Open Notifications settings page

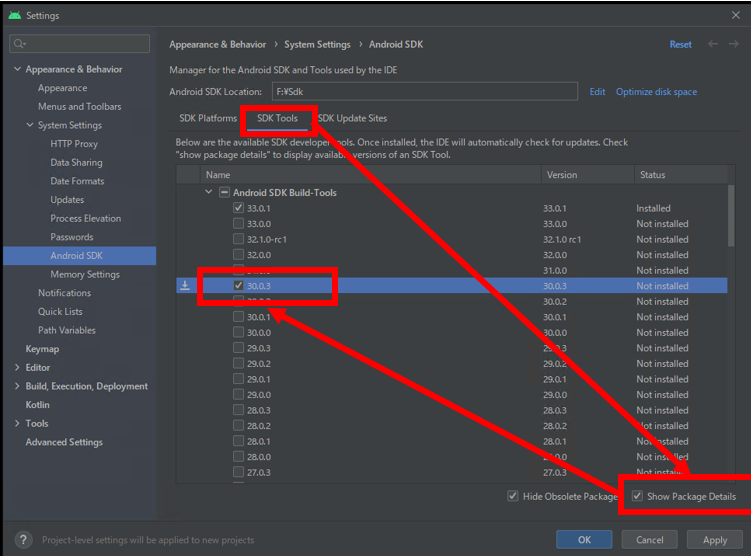[x=65, y=293]
